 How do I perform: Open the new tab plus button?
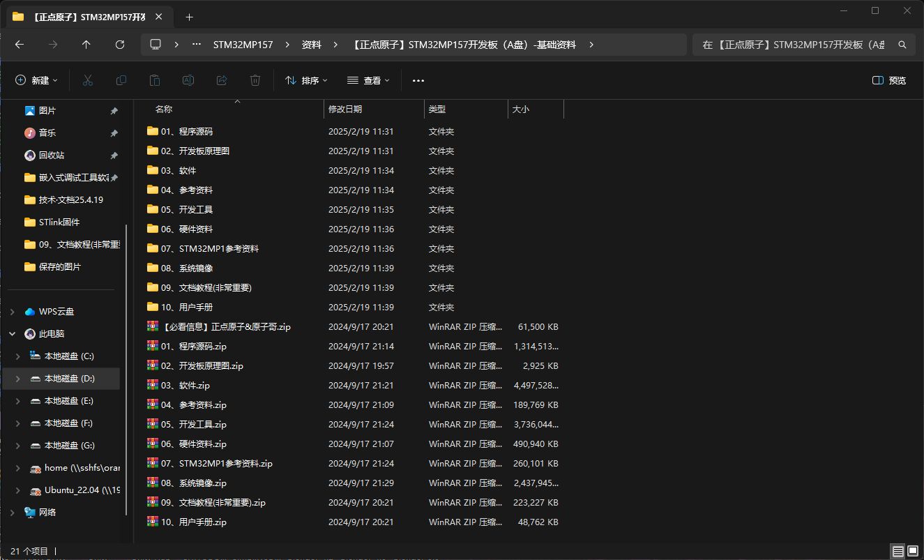[x=189, y=17]
